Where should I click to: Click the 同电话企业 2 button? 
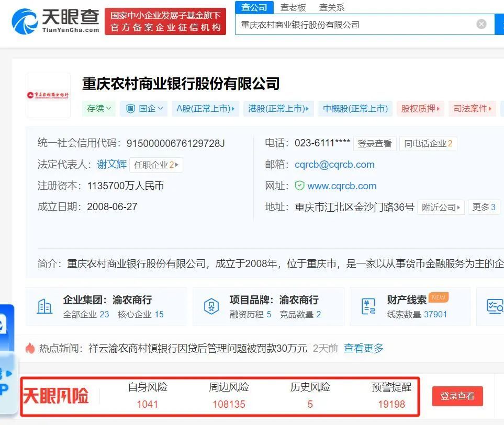tap(428, 143)
